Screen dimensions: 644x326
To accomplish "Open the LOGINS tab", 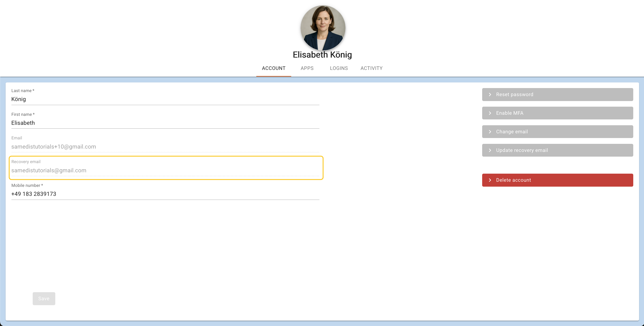I will 339,68.
